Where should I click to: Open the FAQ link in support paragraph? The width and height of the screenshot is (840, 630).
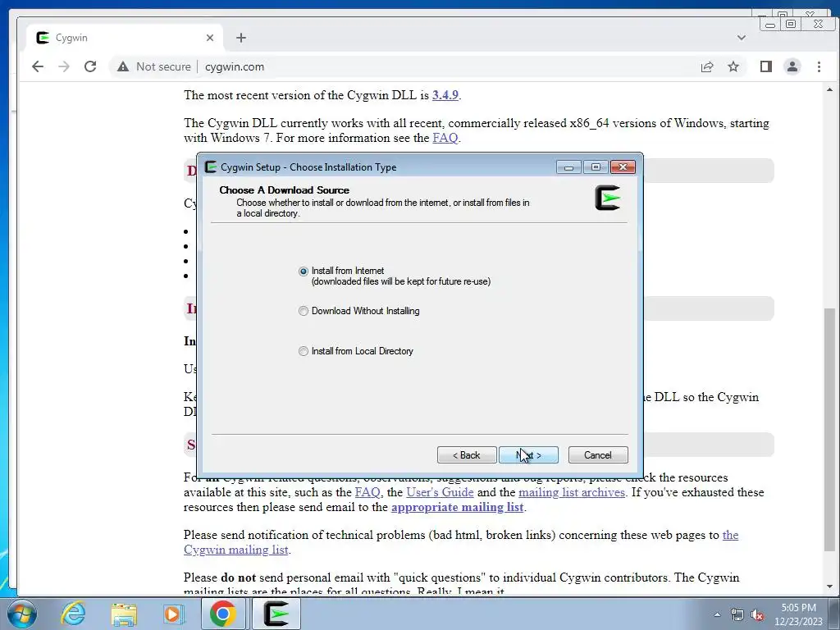point(367,492)
